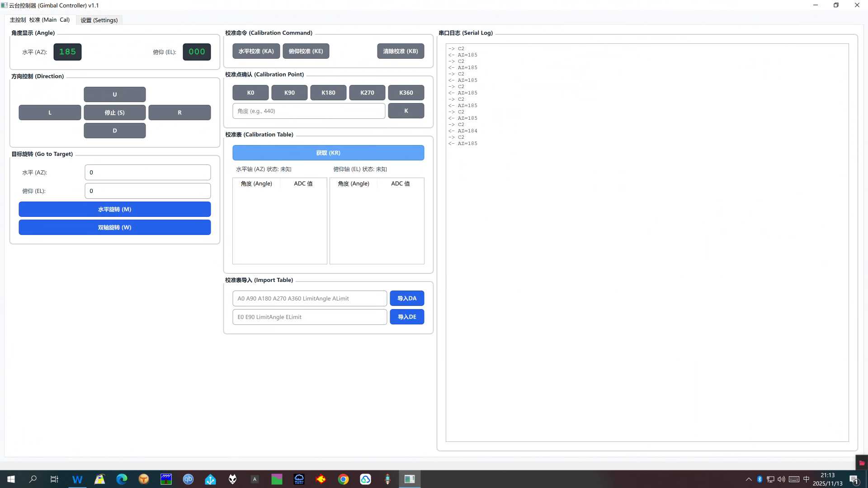Open Windows Start menu
Viewport: 868px width, 488px height.
pos(11,479)
